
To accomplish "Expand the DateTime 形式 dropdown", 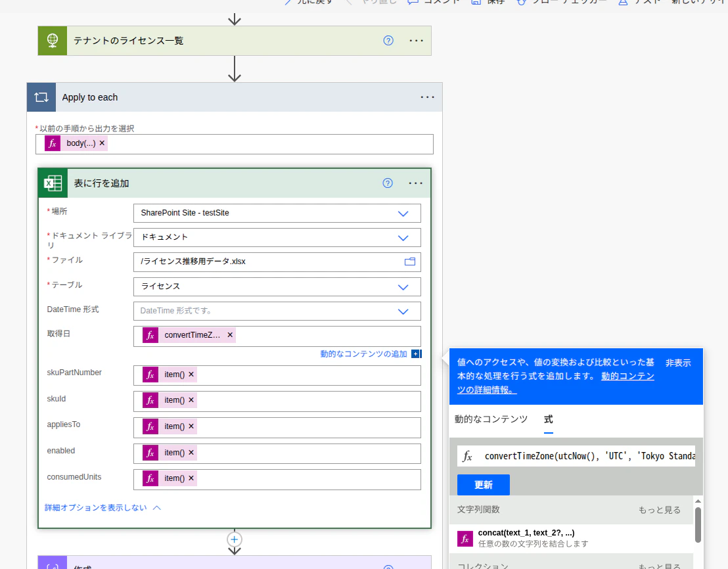I will click(403, 311).
